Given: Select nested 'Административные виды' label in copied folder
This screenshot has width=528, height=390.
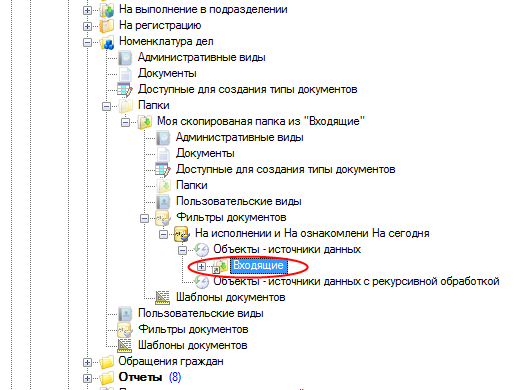Looking at the screenshot, I should click(x=239, y=138).
